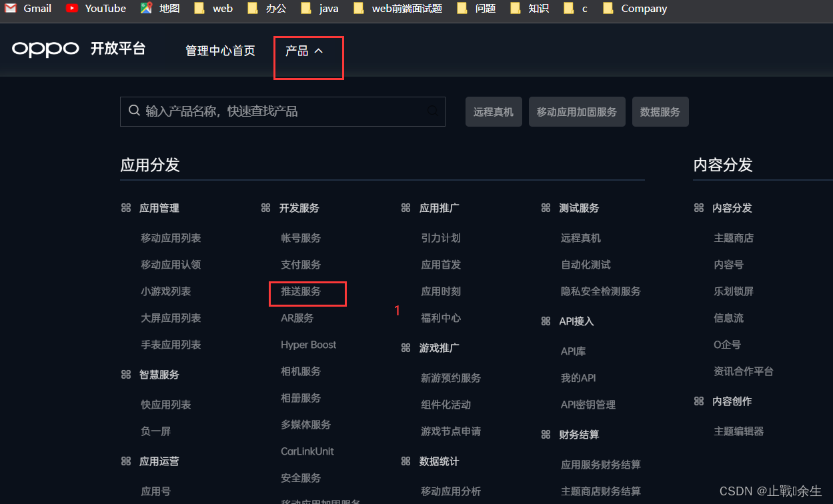This screenshot has height=504, width=833.
Task: Open 推送服务
Action: [301, 291]
